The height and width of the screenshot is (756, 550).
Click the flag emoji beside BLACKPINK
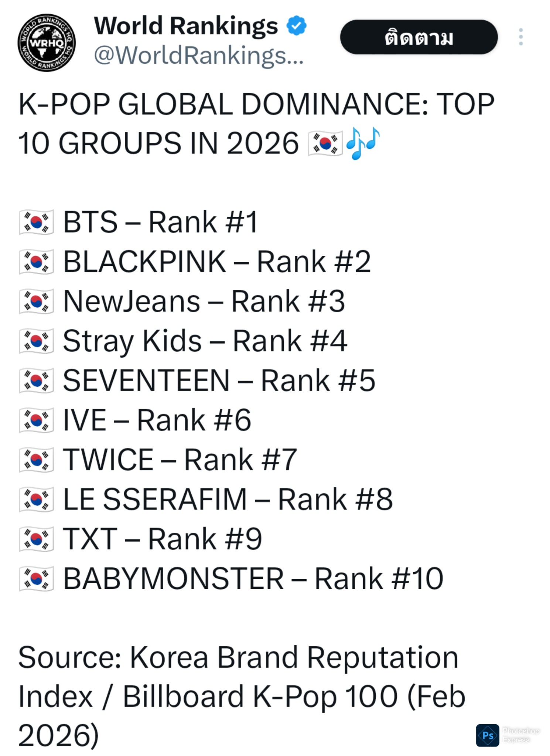click(36, 262)
